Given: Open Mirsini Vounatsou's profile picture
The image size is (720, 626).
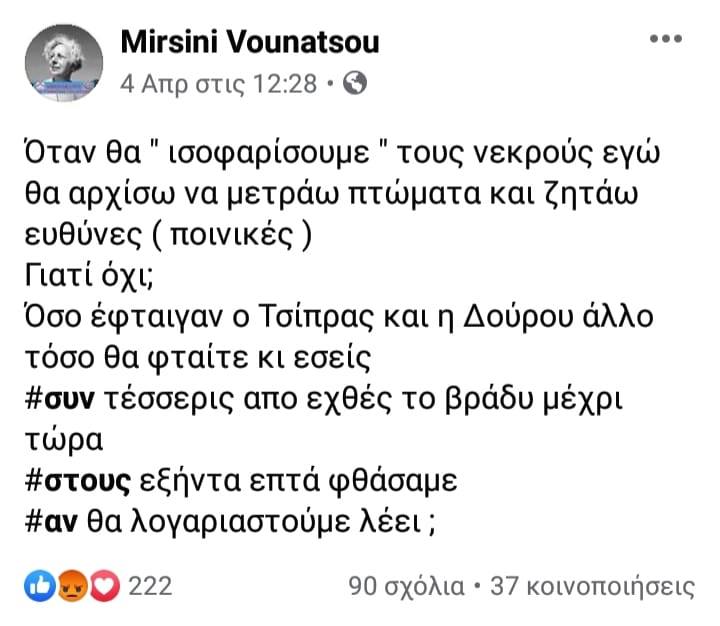Looking at the screenshot, I should tap(64, 63).
